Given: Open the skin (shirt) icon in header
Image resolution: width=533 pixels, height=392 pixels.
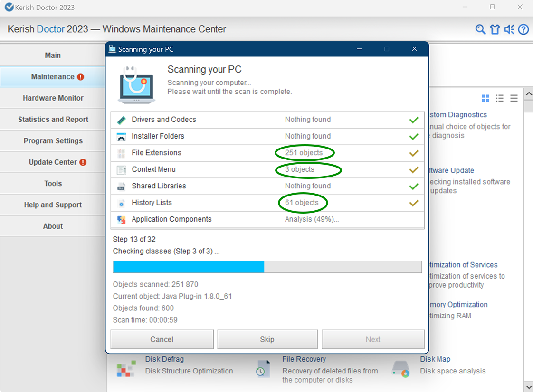Looking at the screenshot, I should click(x=495, y=29).
